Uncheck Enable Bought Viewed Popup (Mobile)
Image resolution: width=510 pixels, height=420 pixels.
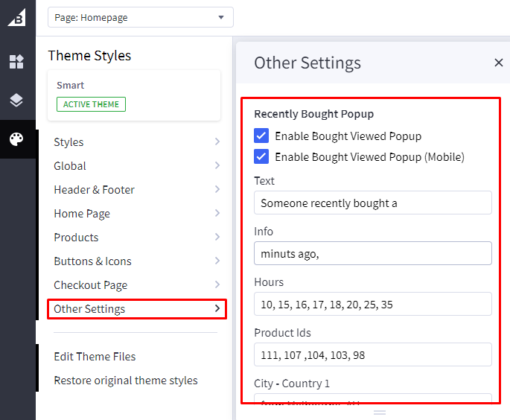point(261,157)
